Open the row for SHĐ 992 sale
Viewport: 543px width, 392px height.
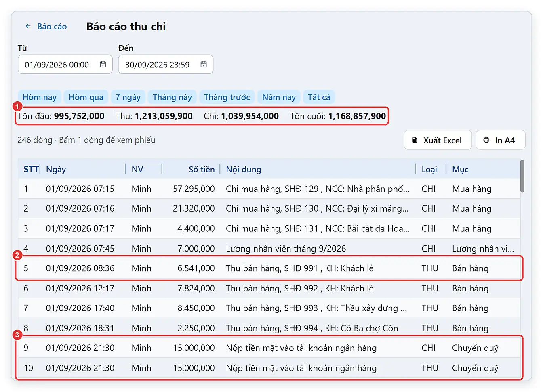coord(269,288)
